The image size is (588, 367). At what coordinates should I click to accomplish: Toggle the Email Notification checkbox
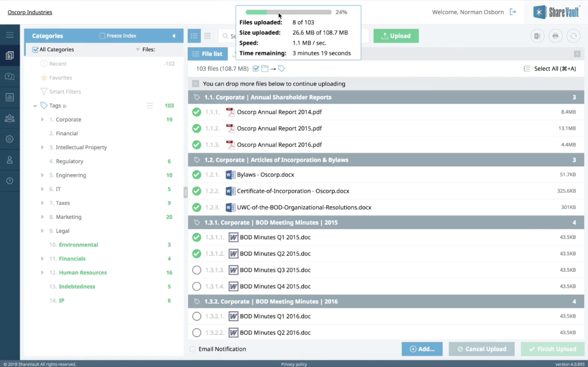tap(193, 349)
